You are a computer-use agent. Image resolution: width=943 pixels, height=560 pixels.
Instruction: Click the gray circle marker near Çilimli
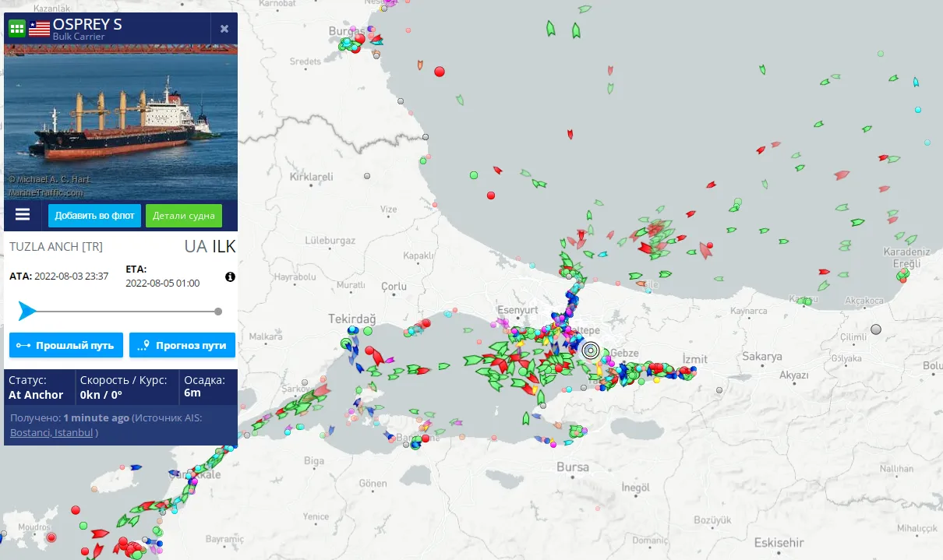876,329
